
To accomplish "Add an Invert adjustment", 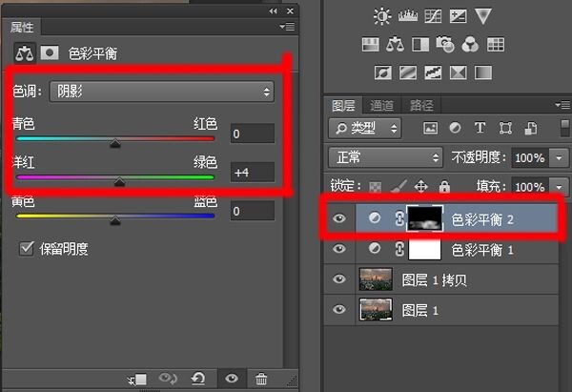I will point(383,72).
